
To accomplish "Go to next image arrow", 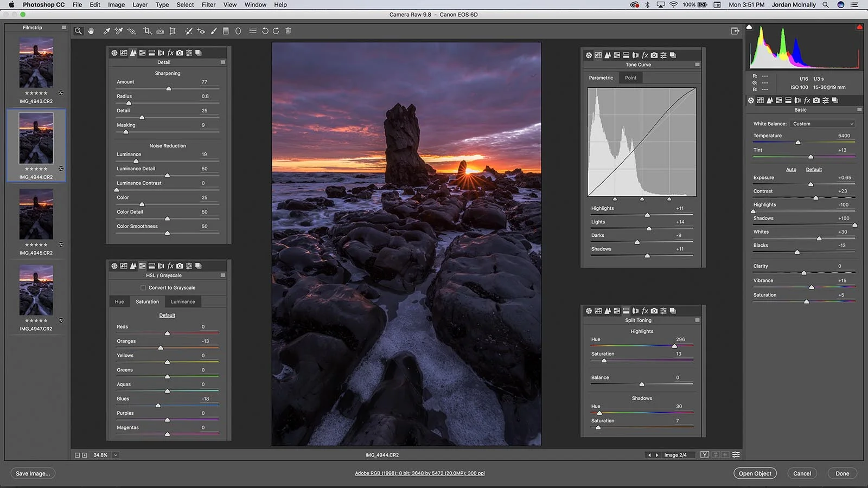I will pyautogui.click(x=657, y=455).
